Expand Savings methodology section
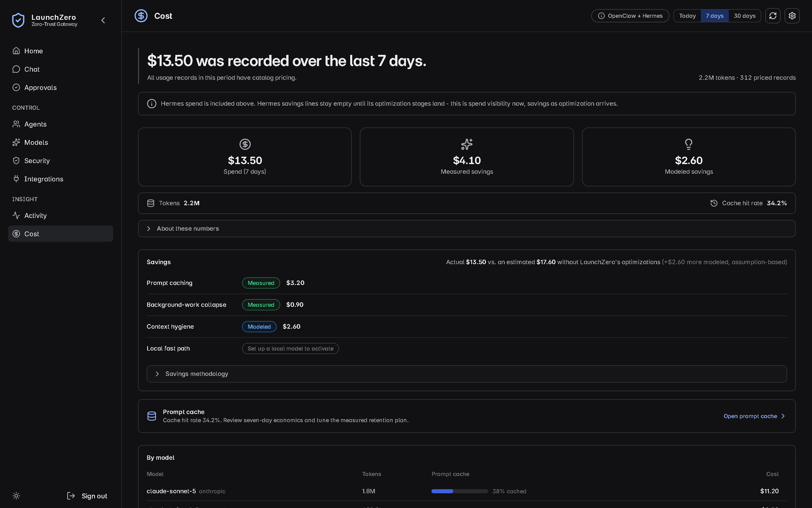The width and height of the screenshot is (812, 508). (x=466, y=374)
